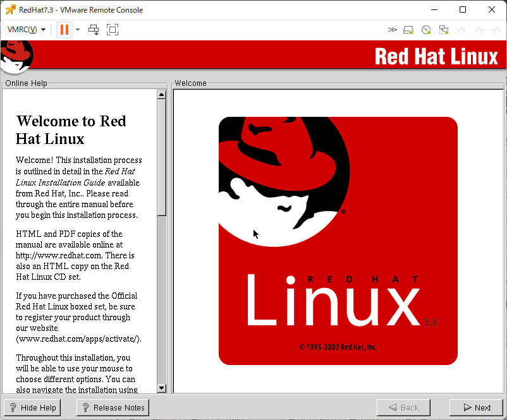Click the VMware Remote Console title icon
The width and height of the screenshot is (507, 420).
pos(10,9)
